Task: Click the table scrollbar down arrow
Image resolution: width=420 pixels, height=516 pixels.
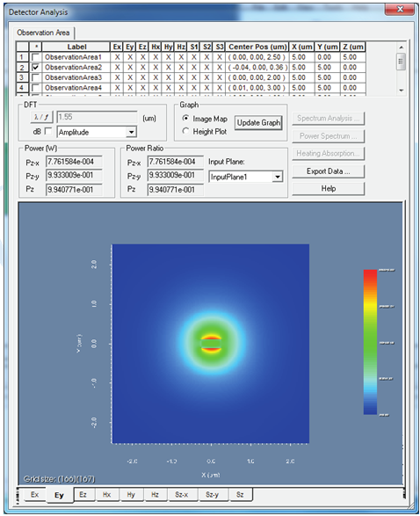Action: click(x=401, y=91)
